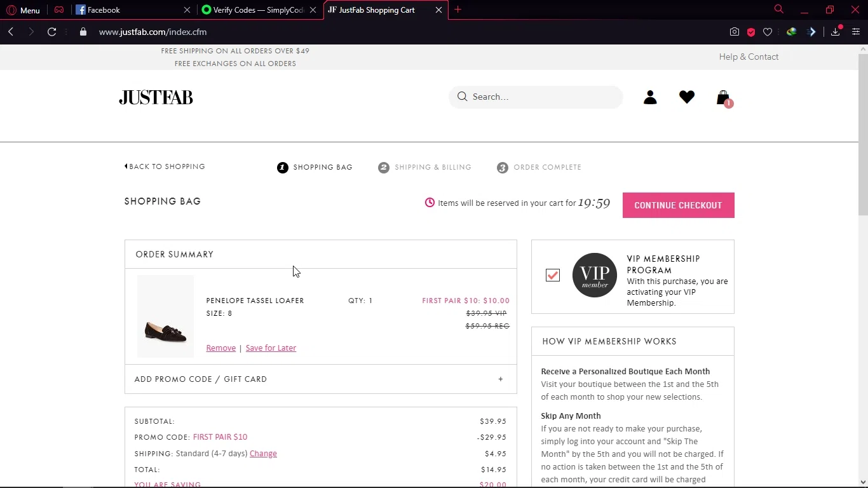
Task: Take a snapshot with the camera icon
Action: click(735, 32)
